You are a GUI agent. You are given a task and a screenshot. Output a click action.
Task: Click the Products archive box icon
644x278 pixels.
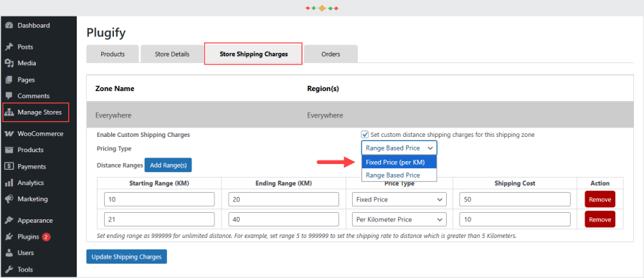tap(9, 150)
